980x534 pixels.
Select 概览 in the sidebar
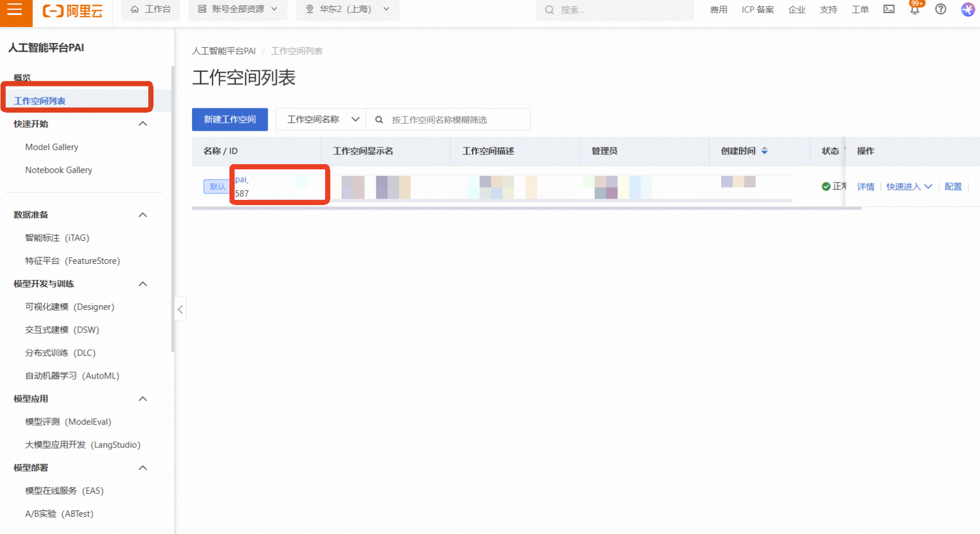pyautogui.click(x=22, y=78)
